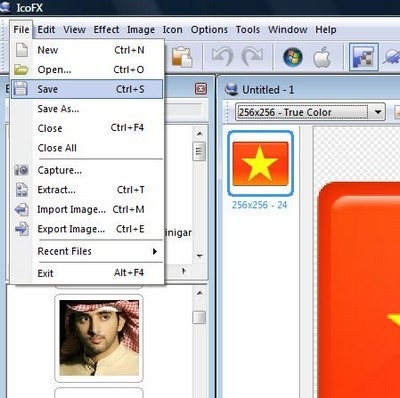Click the Paste clipboard toolbar icon
Image resolution: width=400 pixels, height=398 pixels.
pyautogui.click(x=182, y=57)
